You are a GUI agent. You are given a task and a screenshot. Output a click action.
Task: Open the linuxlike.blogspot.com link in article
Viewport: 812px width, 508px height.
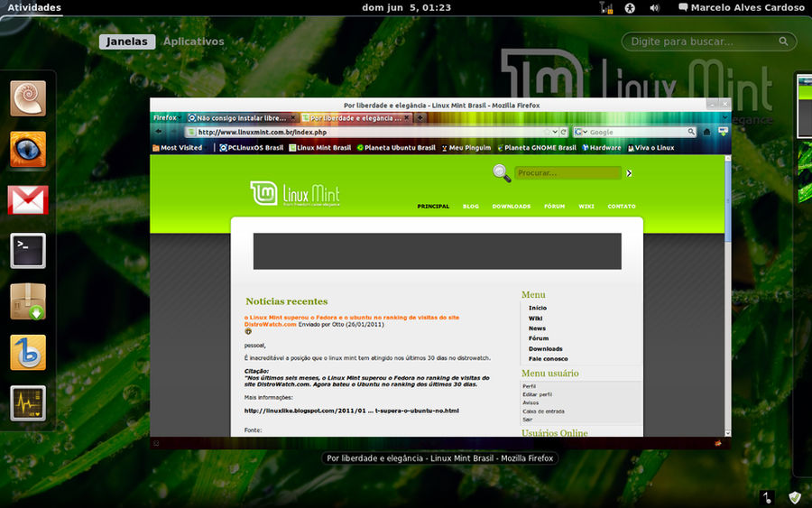point(352,411)
